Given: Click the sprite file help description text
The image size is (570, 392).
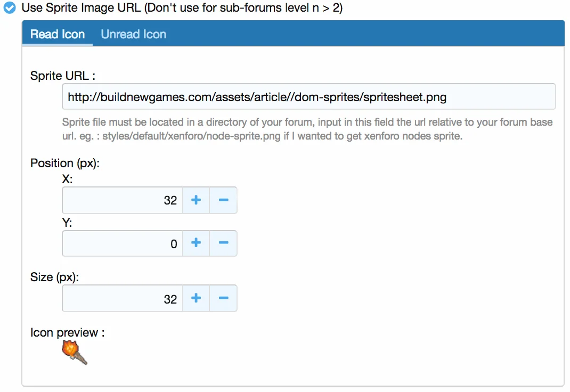Looking at the screenshot, I should tap(307, 129).
